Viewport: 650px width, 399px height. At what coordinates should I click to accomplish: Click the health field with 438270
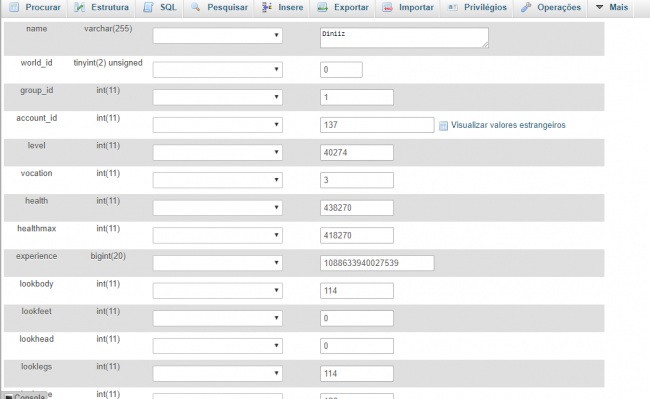coord(357,208)
